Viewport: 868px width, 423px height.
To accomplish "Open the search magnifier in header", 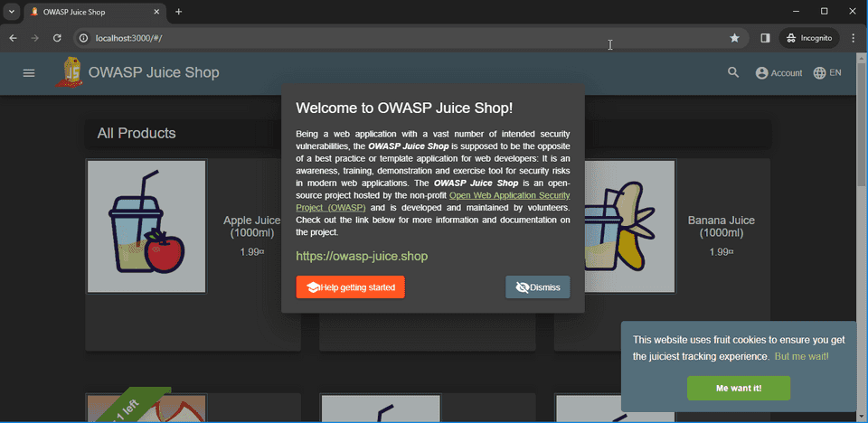I will click(733, 72).
